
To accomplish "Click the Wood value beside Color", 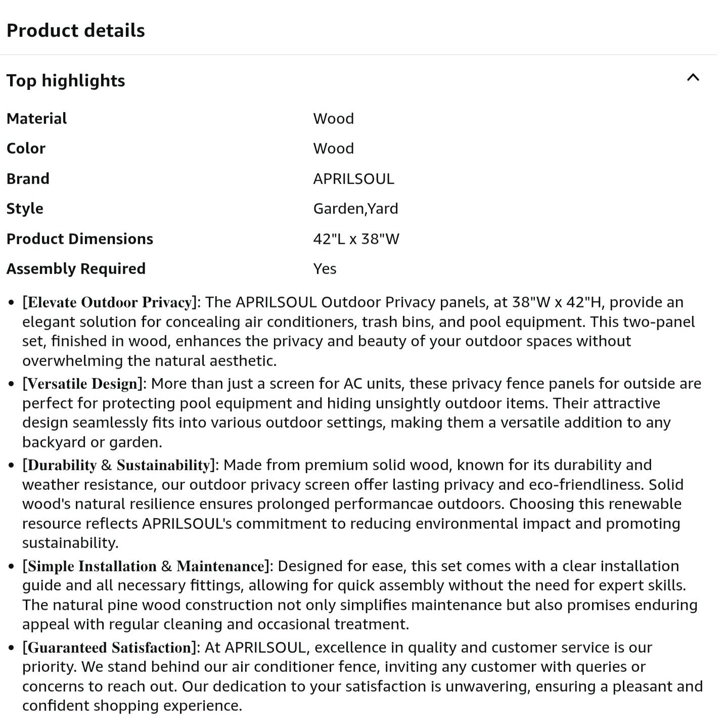I will point(333,149).
